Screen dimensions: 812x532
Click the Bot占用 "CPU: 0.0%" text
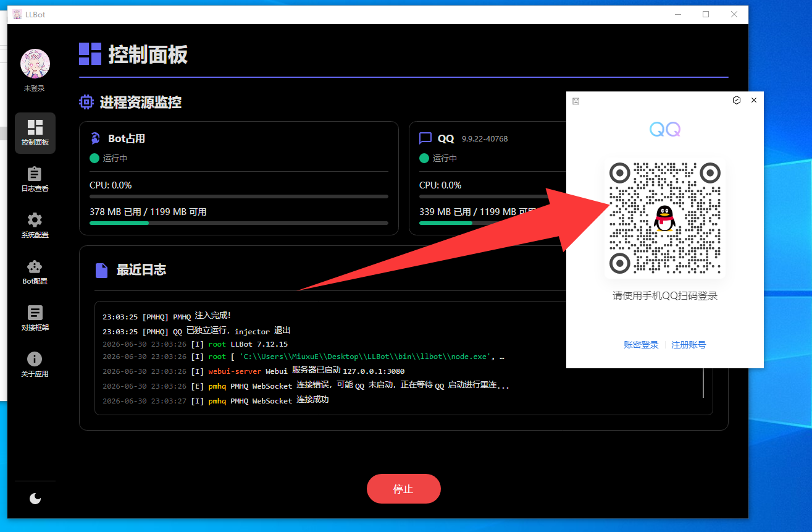pyautogui.click(x=111, y=185)
